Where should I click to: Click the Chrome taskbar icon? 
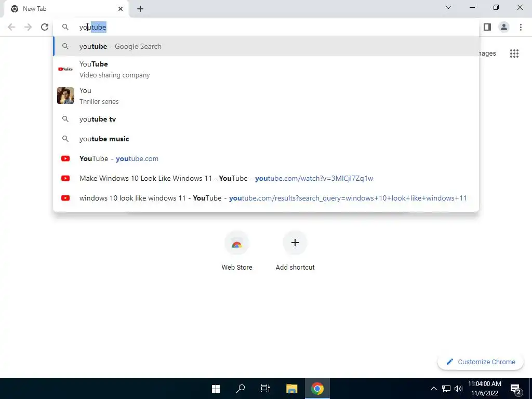click(x=317, y=389)
